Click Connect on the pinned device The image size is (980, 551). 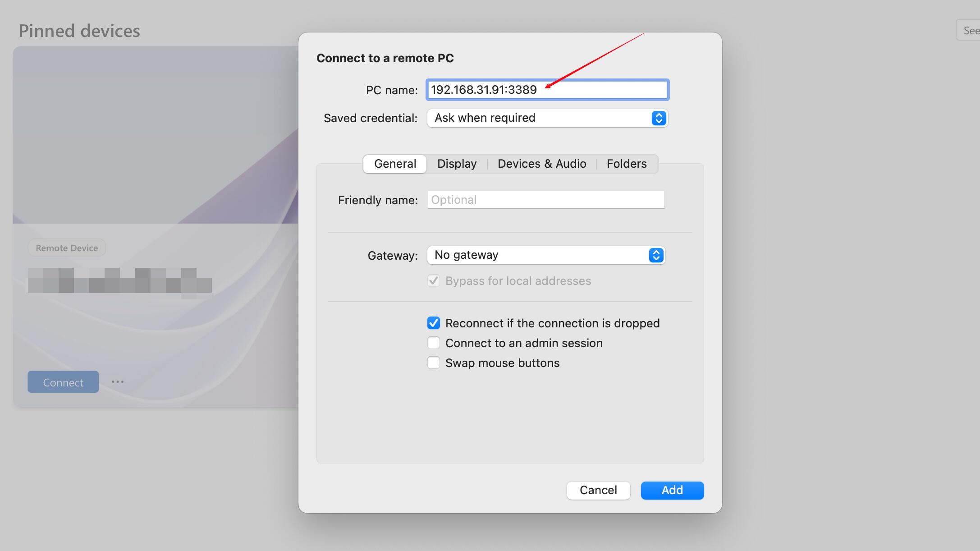coord(63,382)
